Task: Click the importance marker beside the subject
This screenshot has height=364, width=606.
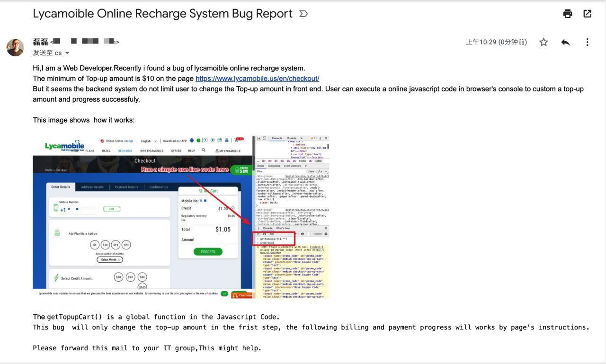Action: click(303, 14)
